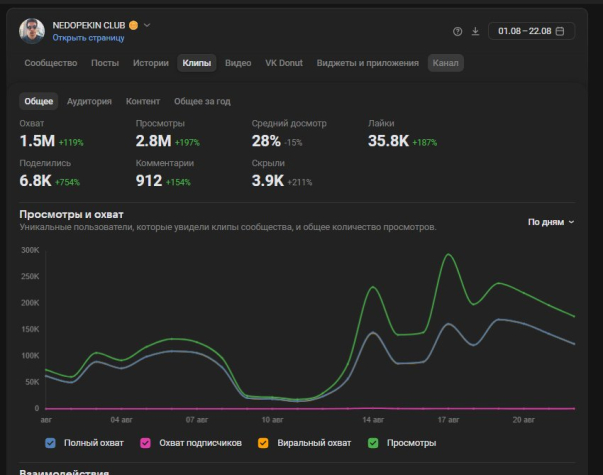Click the 14 авг axis label

[x=373, y=420]
